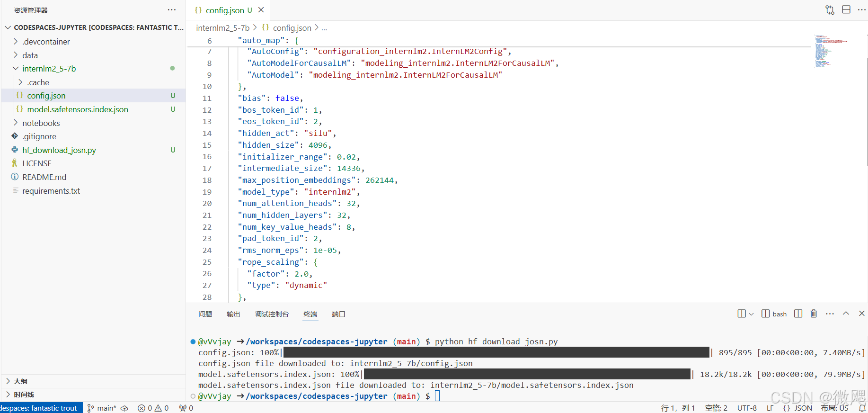Click JSON braces icon of model.safetensors.index.json
Screen dimensions: 868x413
(x=19, y=109)
